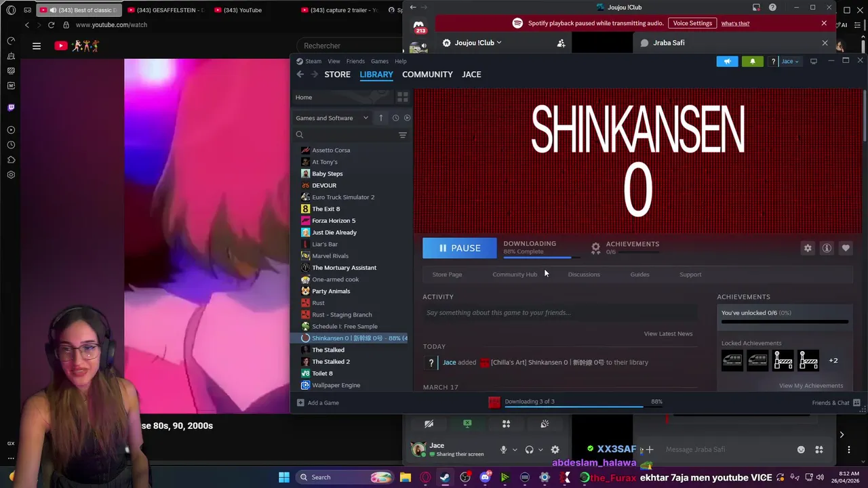Expand Discord headphones output options chevron
The image size is (868, 488).
540,449
